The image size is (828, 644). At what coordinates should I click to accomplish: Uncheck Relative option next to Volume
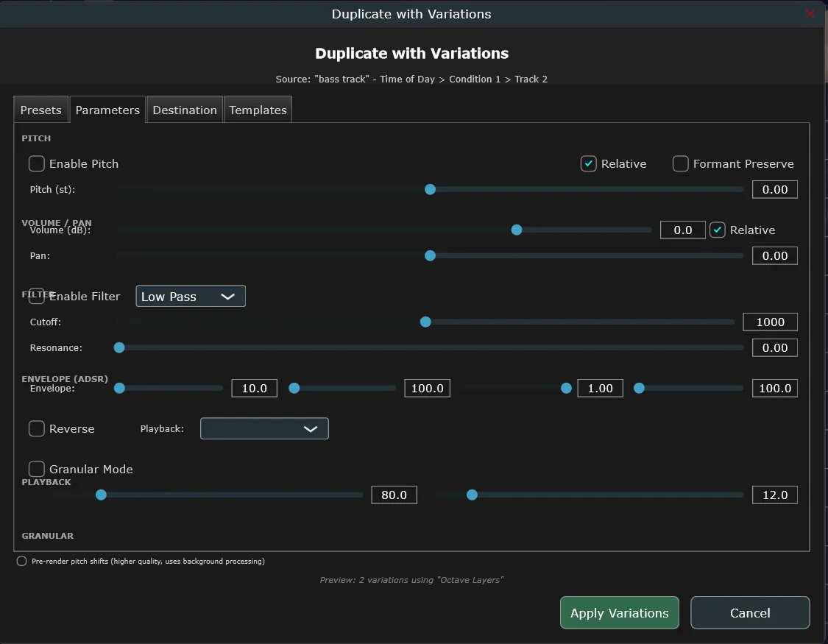[718, 230]
